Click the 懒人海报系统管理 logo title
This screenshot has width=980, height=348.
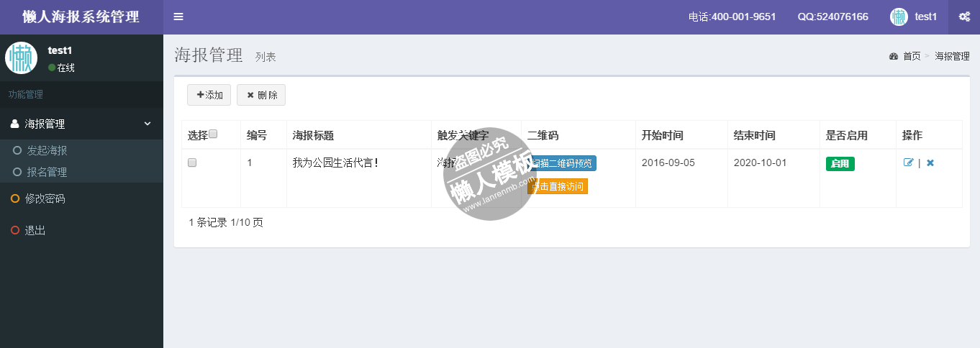click(81, 17)
